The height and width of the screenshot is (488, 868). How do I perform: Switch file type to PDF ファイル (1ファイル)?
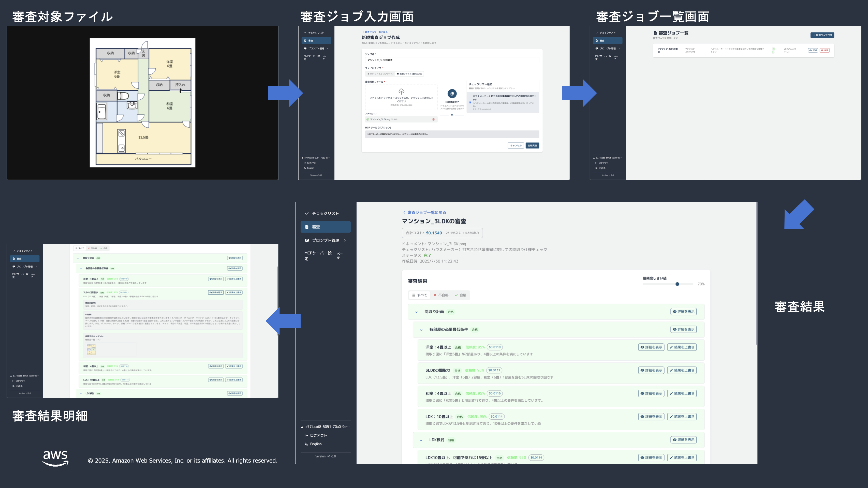coord(380,74)
